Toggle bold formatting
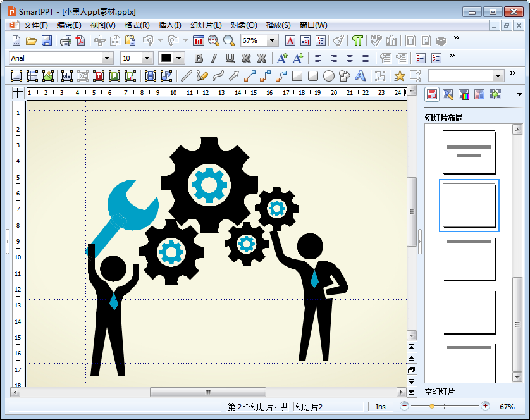 point(199,58)
